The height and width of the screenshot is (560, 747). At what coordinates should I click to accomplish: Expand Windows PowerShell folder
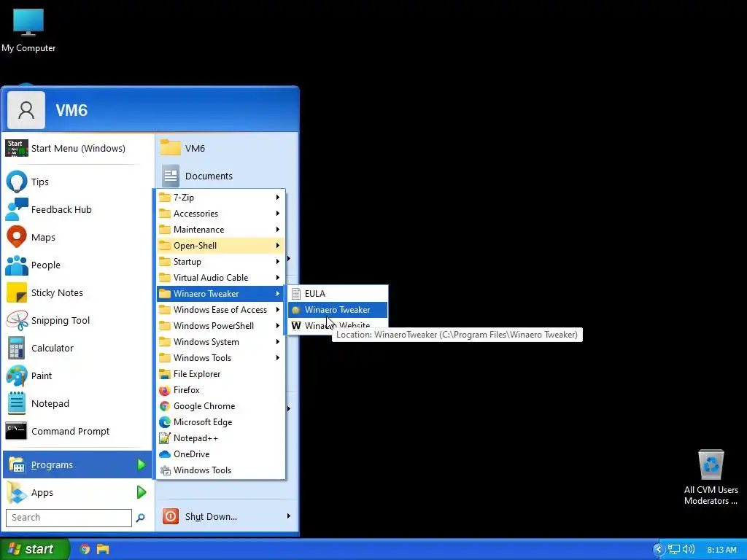pyautogui.click(x=220, y=326)
